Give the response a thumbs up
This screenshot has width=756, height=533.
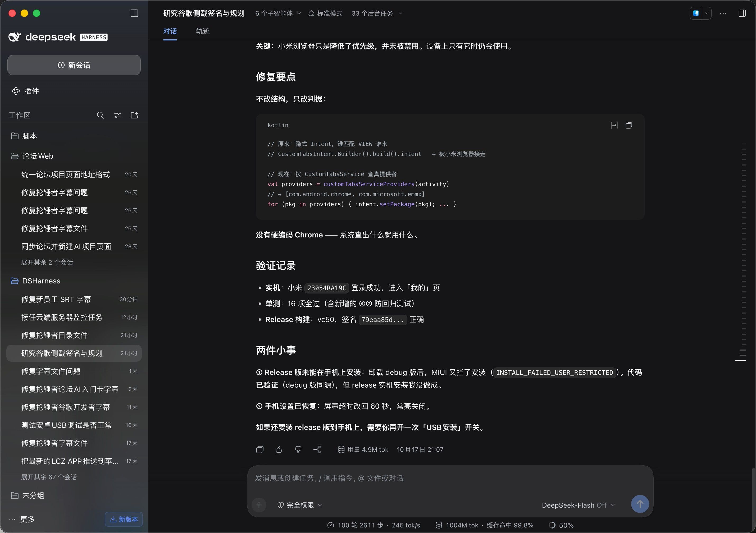(x=279, y=449)
